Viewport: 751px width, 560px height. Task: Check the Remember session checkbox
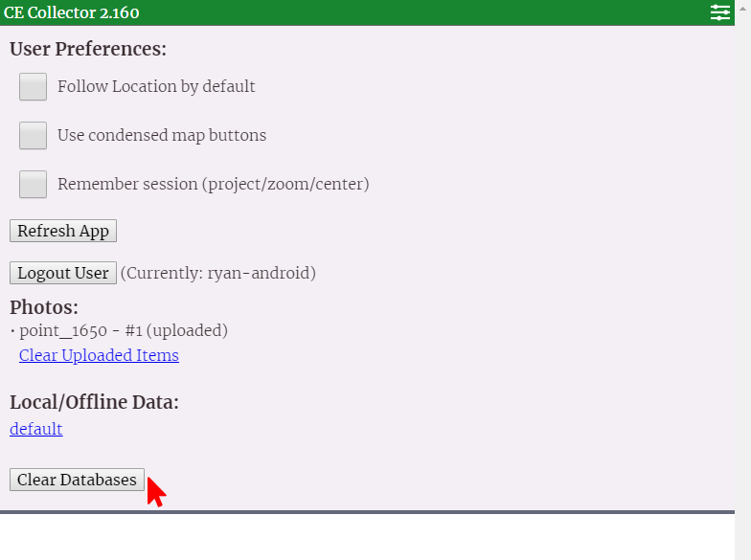34,184
